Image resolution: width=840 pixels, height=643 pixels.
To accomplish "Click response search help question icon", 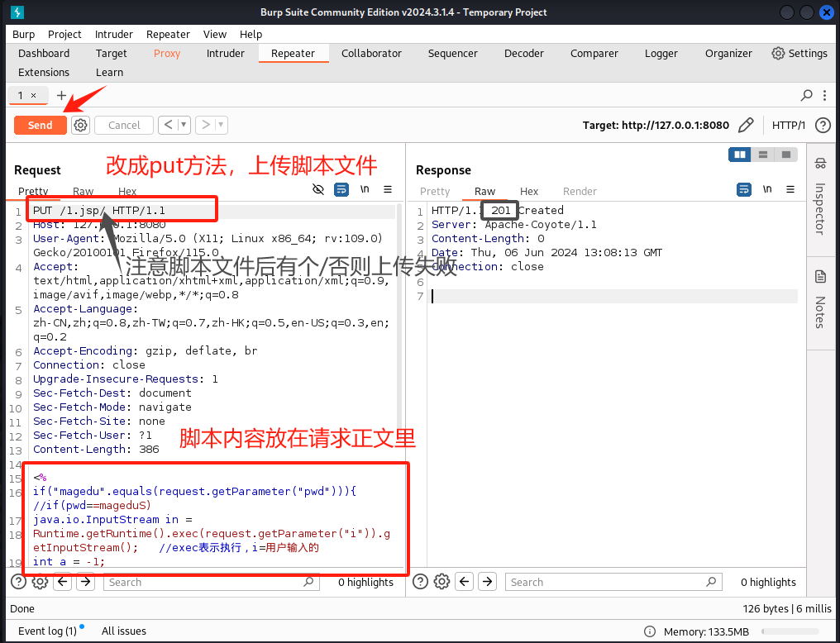I will [420, 582].
